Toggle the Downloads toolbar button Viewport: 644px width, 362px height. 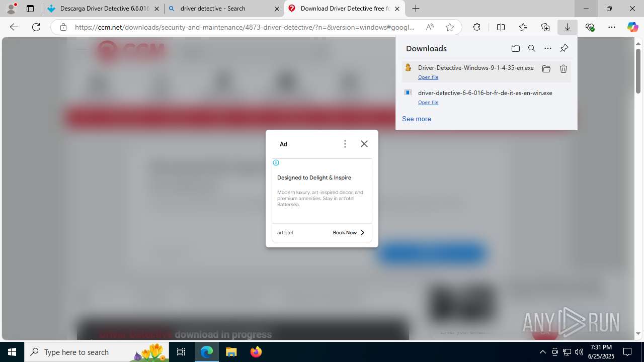(x=568, y=27)
